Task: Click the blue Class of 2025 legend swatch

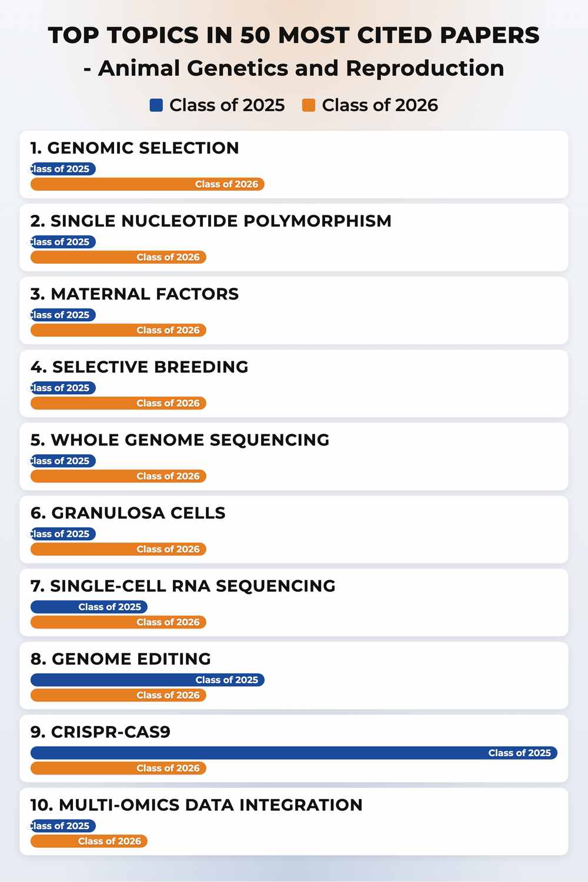Action: click(156, 105)
